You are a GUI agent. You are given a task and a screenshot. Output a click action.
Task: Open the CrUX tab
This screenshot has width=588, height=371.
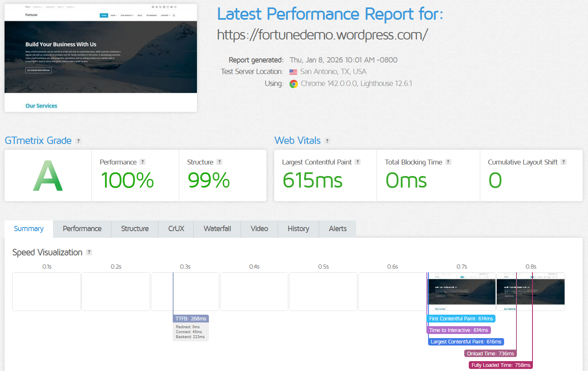pos(176,229)
